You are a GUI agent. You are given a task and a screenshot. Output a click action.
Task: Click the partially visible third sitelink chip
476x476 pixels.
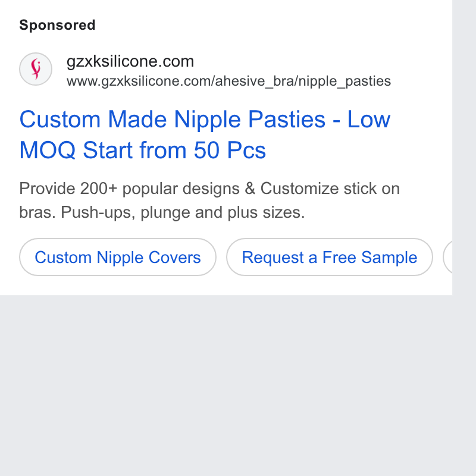click(x=447, y=257)
